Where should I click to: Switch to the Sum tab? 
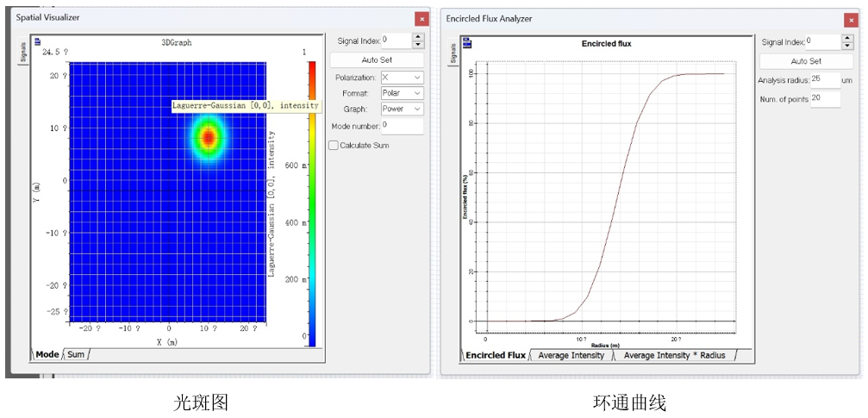76,354
